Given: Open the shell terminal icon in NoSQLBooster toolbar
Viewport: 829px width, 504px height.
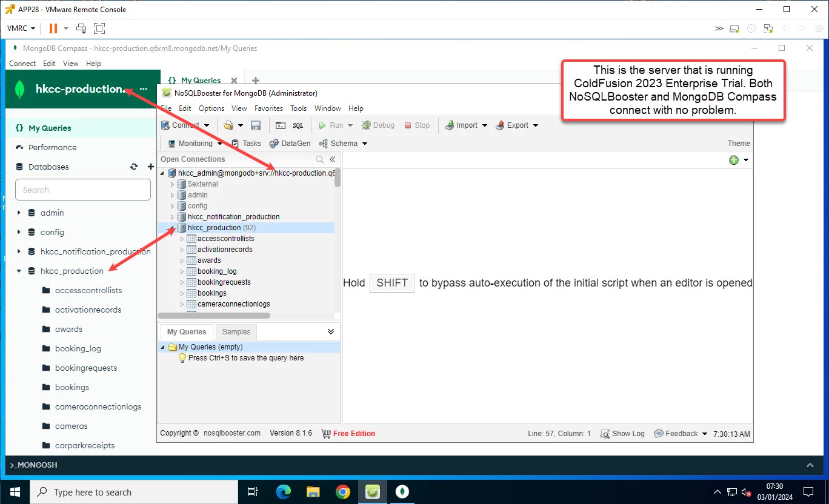Looking at the screenshot, I should pos(280,125).
